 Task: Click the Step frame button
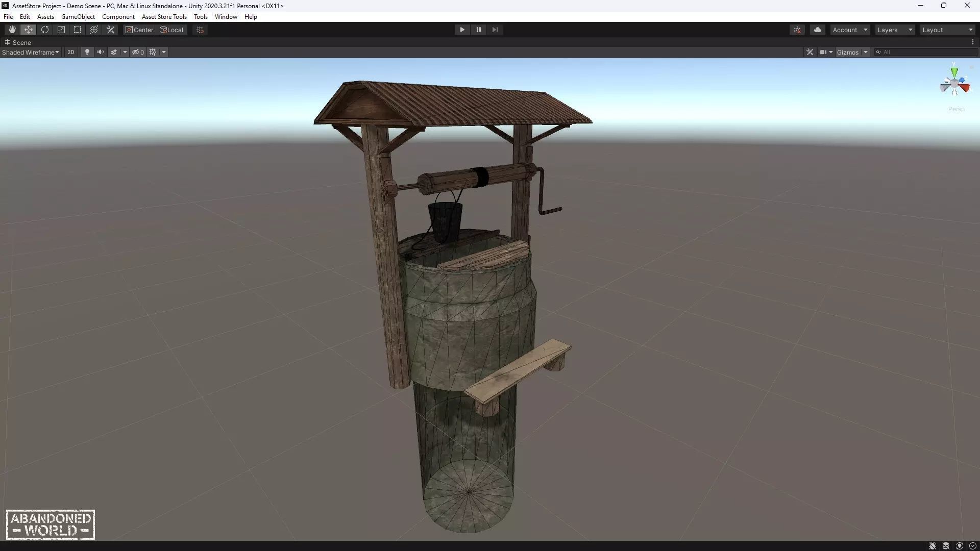pyautogui.click(x=495, y=30)
